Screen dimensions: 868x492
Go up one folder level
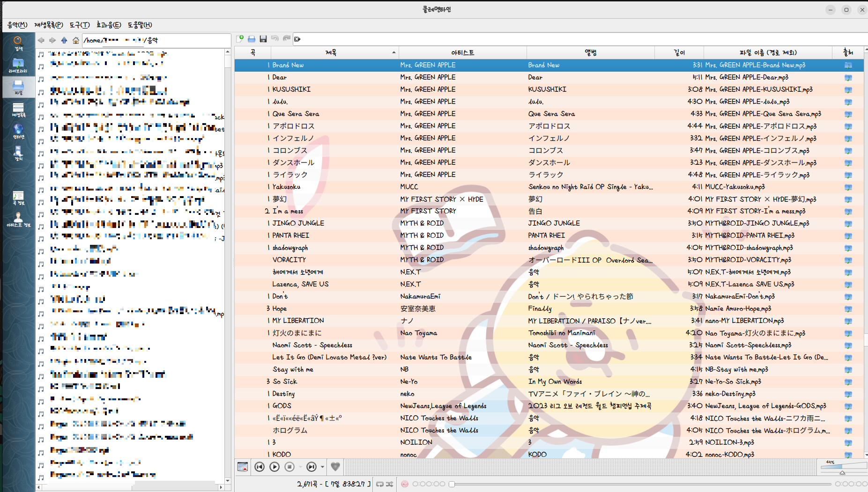click(x=64, y=40)
